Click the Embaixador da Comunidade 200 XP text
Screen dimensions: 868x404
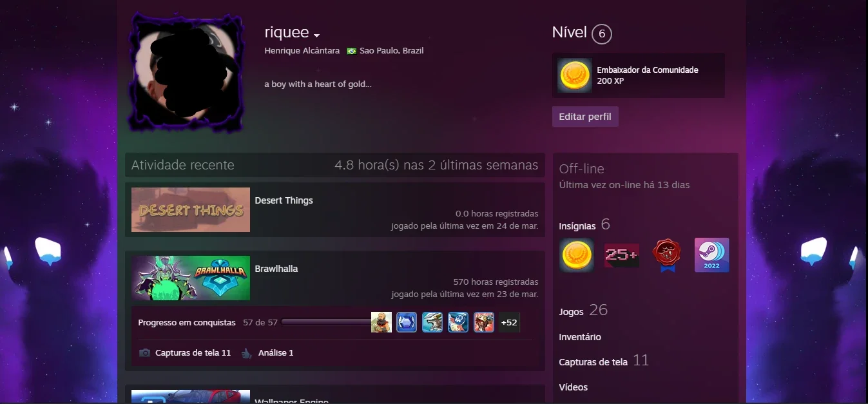(x=648, y=75)
